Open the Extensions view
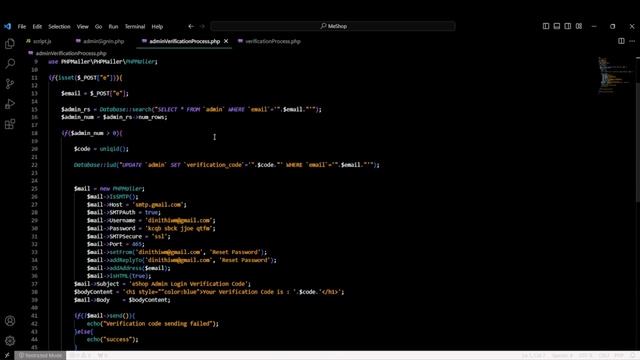 [10, 124]
